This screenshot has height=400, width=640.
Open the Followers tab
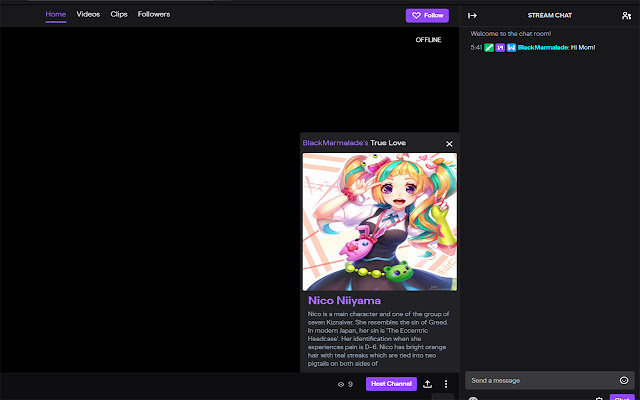coord(154,14)
